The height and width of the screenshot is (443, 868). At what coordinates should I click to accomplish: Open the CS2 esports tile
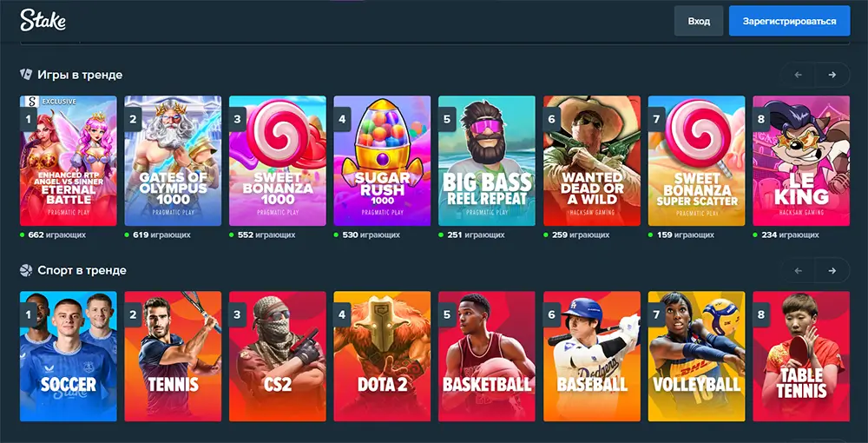(x=278, y=356)
